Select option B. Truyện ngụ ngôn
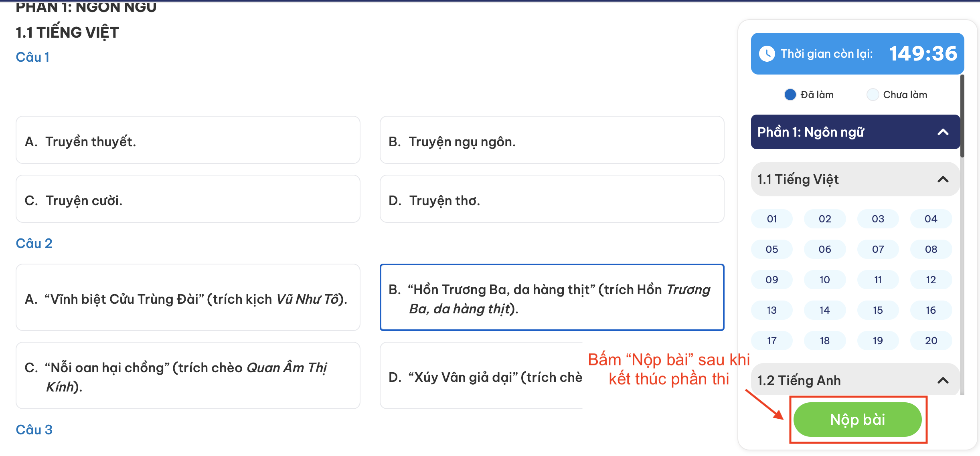The image size is (980, 456). (552, 141)
